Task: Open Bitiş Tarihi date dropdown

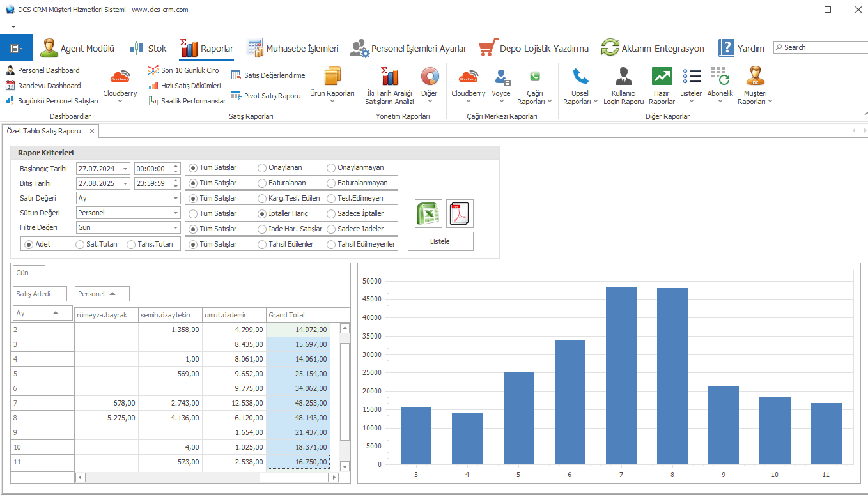Action: (x=125, y=183)
